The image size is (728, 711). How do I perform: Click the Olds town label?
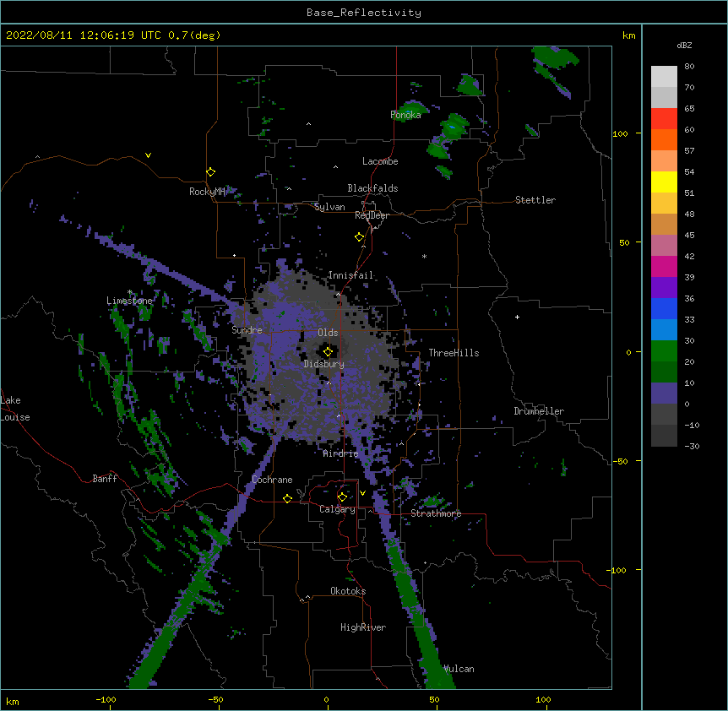pyautogui.click(x=328, y=333)
